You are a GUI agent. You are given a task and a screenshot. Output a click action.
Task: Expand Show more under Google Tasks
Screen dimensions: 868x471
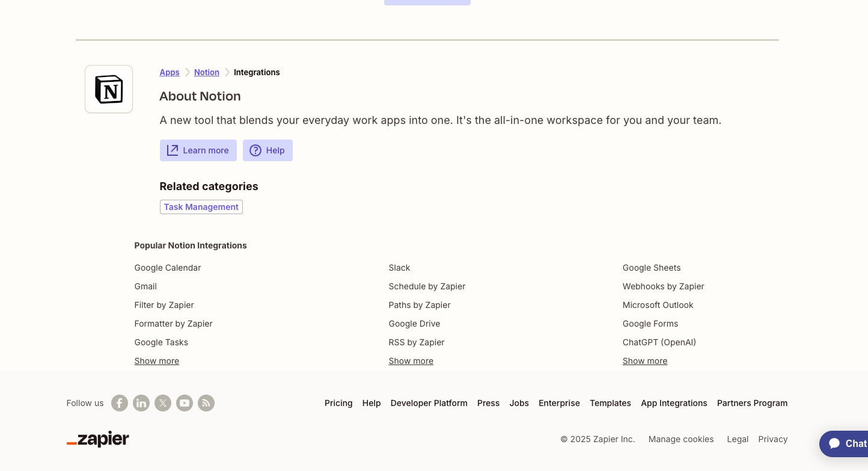coord(157,361)
